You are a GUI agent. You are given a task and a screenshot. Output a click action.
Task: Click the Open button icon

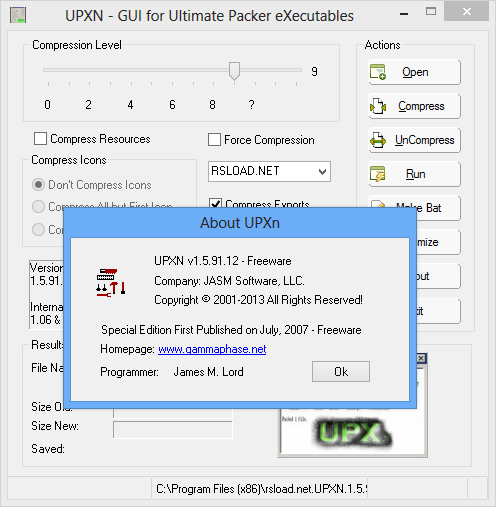coord(378,72)
